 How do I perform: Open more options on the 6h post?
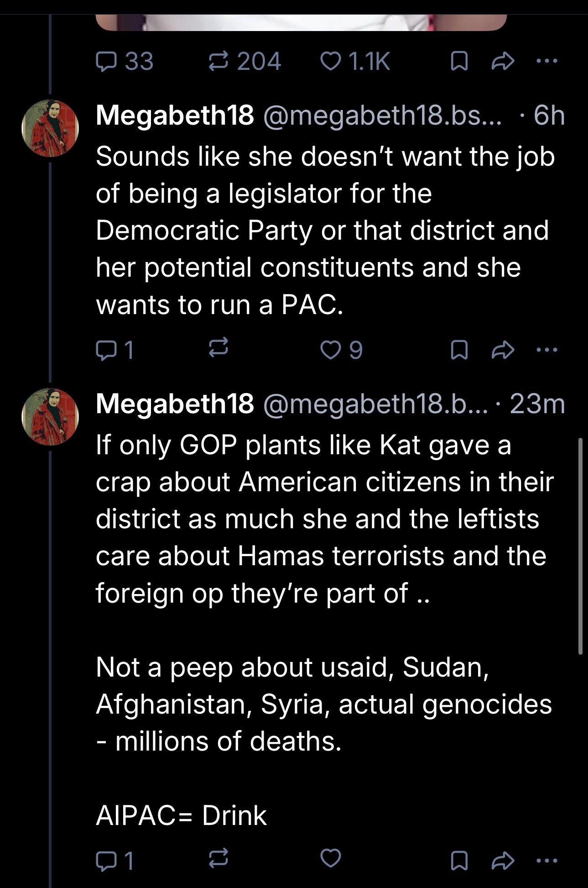[547, 350]
